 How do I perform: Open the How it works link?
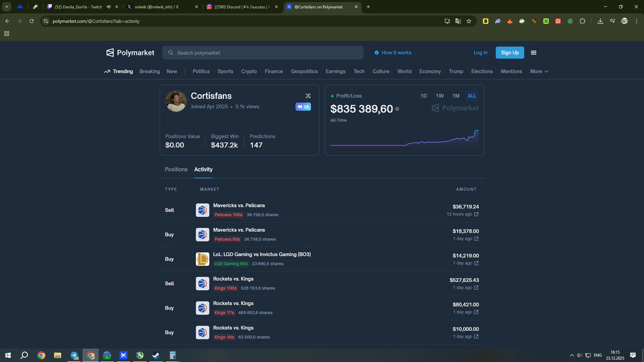(393, 53)
